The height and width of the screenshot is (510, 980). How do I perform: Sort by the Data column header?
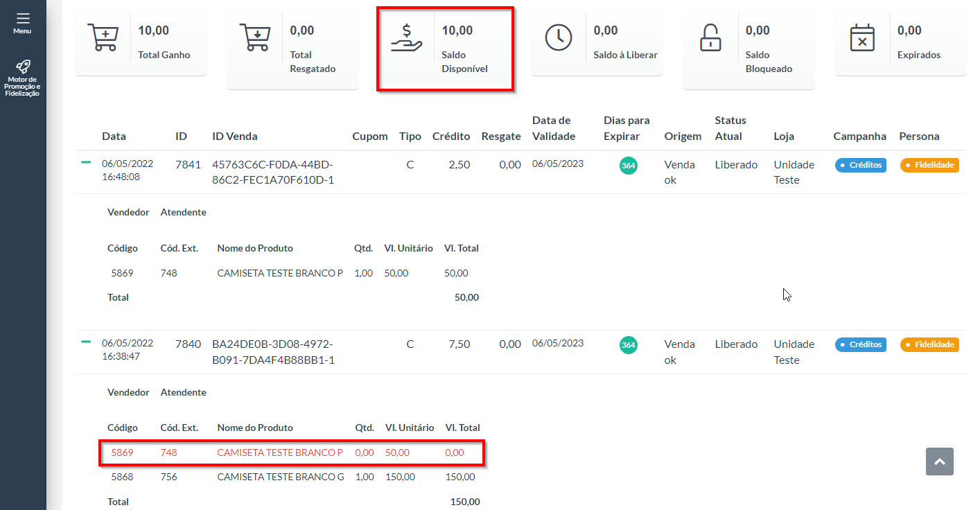(x=114, y=137)
